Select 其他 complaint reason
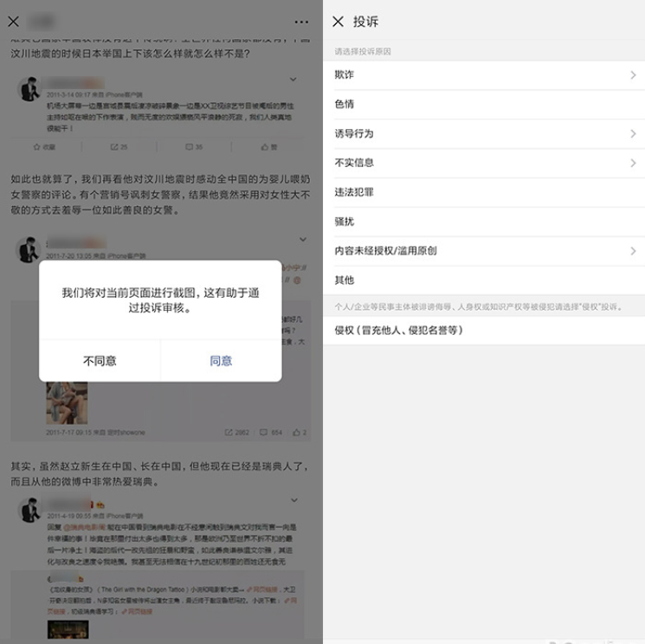The height and width of the screenshot is (644, 645). tap(484, 280)
